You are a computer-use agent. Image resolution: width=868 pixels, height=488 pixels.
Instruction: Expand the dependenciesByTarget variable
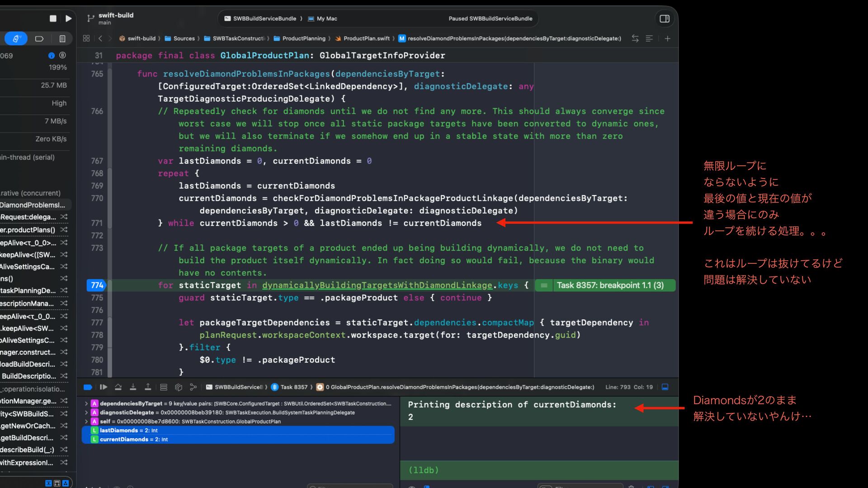click(86, 404)
